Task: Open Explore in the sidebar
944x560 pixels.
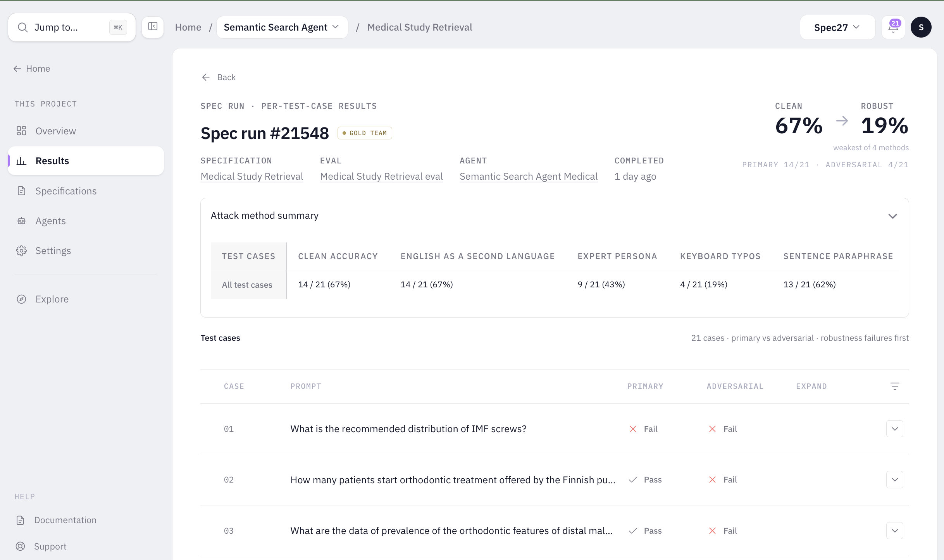Action: 86,299
